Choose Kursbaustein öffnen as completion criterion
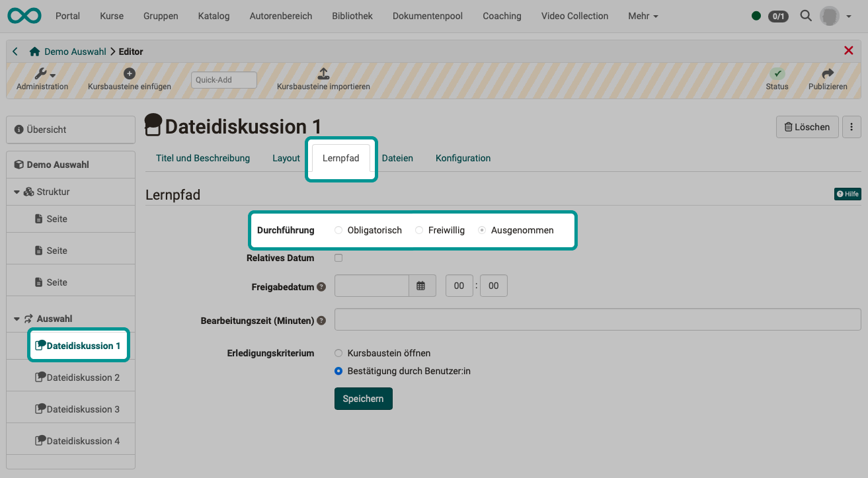Viewport: 868px width, 478px height. coord(338,353)
